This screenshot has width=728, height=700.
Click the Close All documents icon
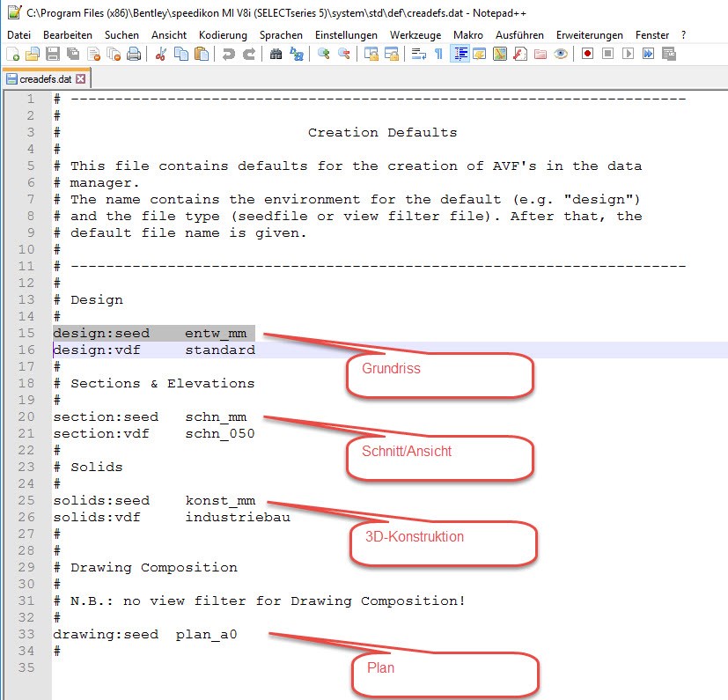tap(114, 55)
